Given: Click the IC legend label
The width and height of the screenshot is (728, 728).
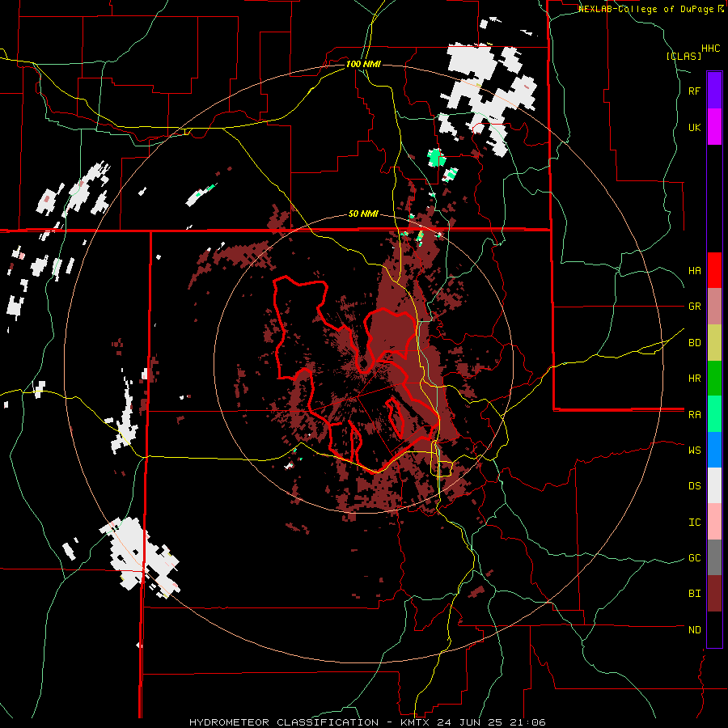Looking at the screenshot, I should (694, 523).
